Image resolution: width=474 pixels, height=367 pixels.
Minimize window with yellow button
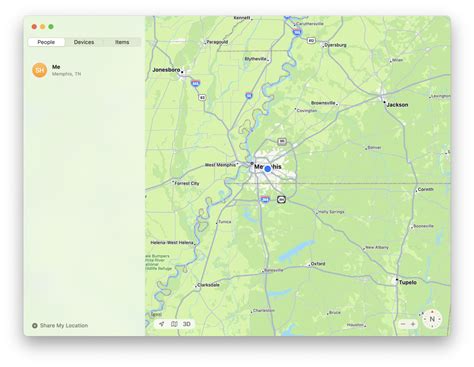(x=42, y=26)
